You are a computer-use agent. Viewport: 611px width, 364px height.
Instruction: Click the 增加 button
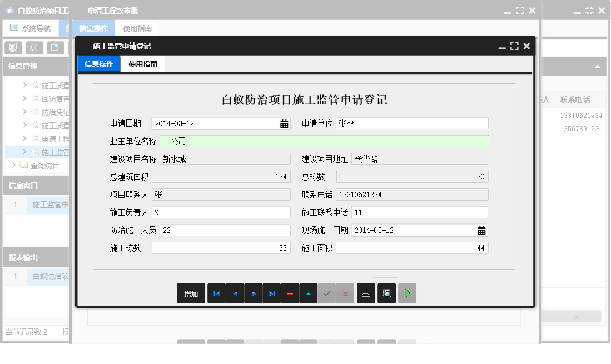pyautogui.click(x=191, y=294)
